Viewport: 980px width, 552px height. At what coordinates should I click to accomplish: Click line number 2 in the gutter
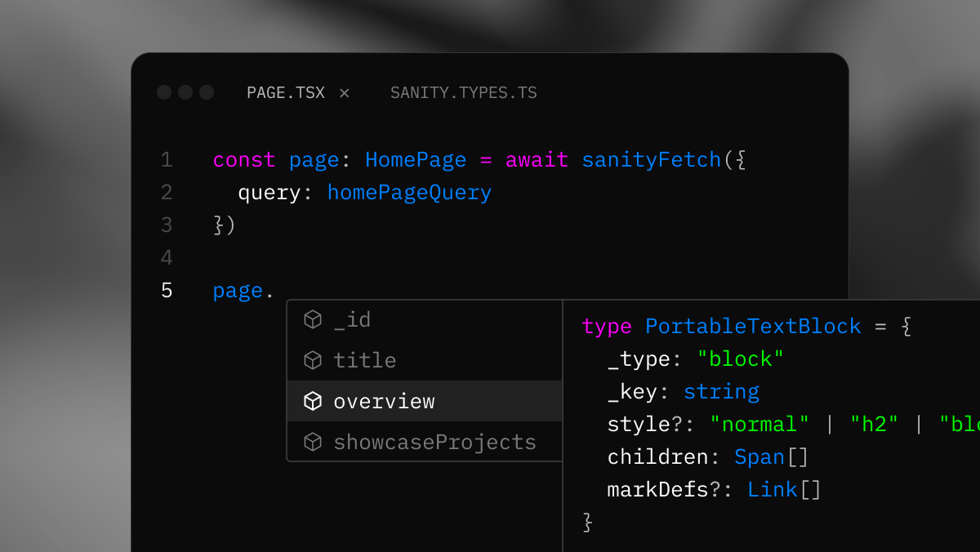[167, 193]
